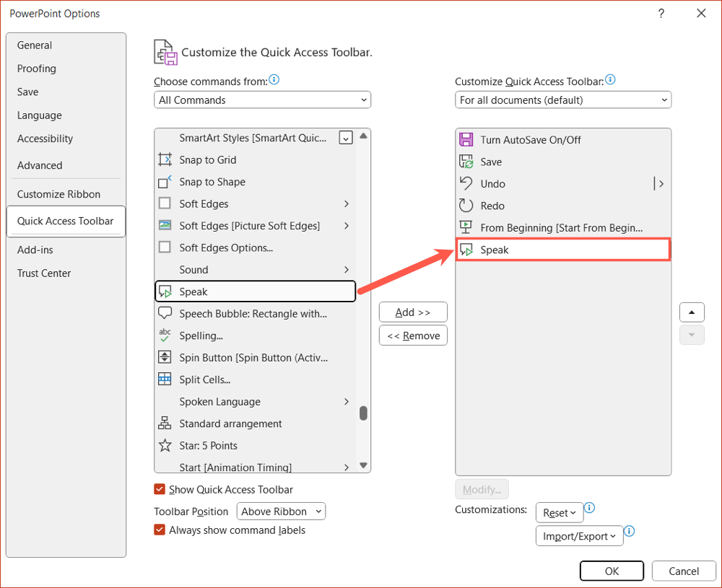The height and width of the screenshot is (588, 722).
Task: Expand the SmartArt Styles gallery arrow
Action: click(346, 138)
